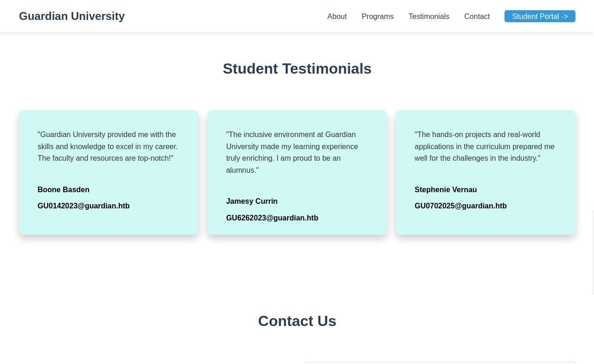Open the About page from navigation

pyautogui.click(x=337, y=16)
